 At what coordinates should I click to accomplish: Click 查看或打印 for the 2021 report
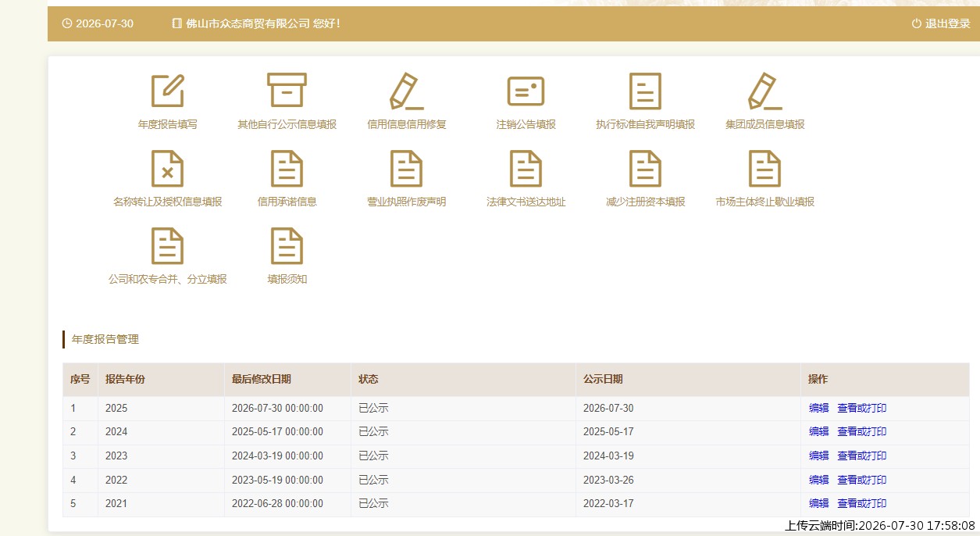861,503
